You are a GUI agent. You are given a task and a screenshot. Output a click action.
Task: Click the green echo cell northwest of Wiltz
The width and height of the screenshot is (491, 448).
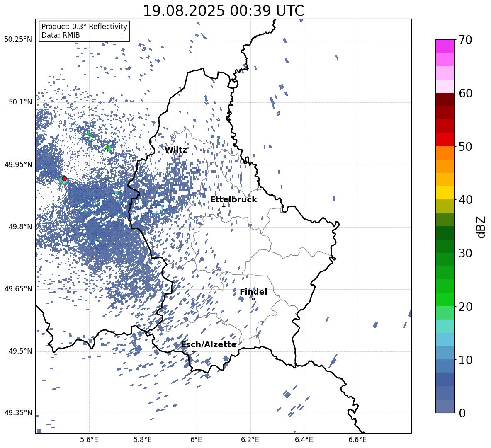[108, 148]
